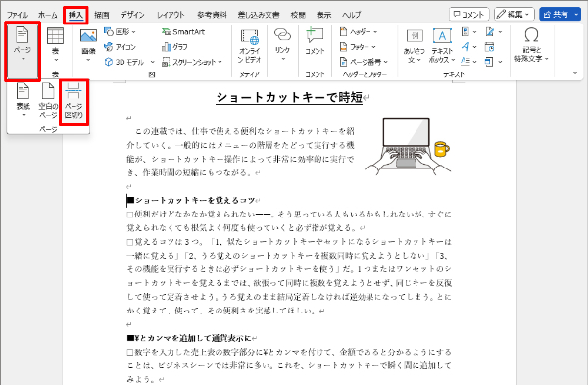This screenshot has height=385, width=588.
Task: Open the スクリーンショット screenshot menu
Action: click(192, 62)
